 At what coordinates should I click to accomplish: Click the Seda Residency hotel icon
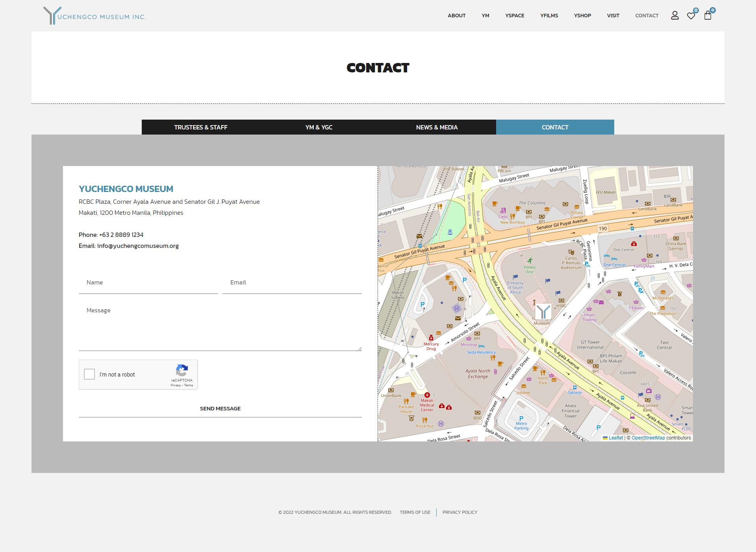point(481,346)
